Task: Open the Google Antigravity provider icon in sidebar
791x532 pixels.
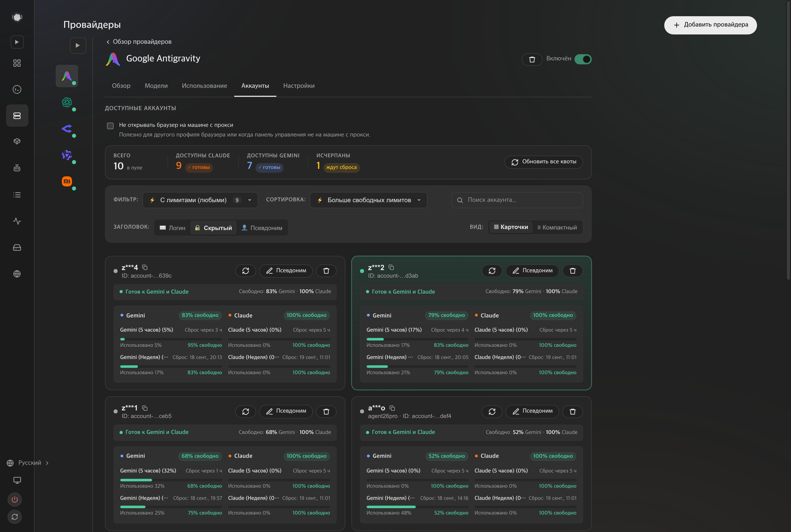Action: 67,76
